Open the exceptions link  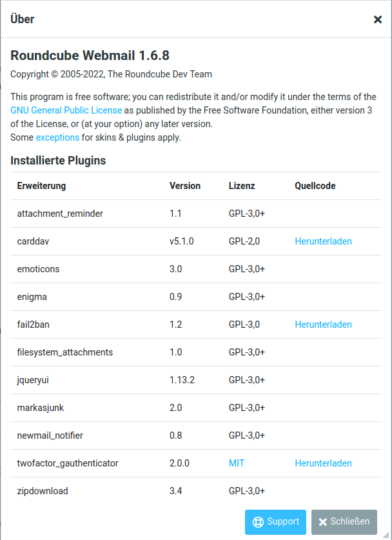57,137
